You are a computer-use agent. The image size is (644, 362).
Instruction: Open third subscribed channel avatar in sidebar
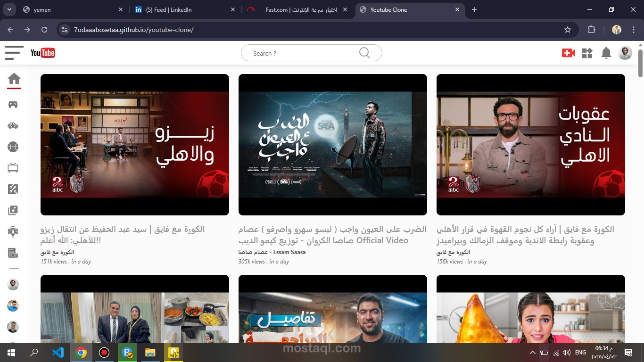[x=13, y=327]
